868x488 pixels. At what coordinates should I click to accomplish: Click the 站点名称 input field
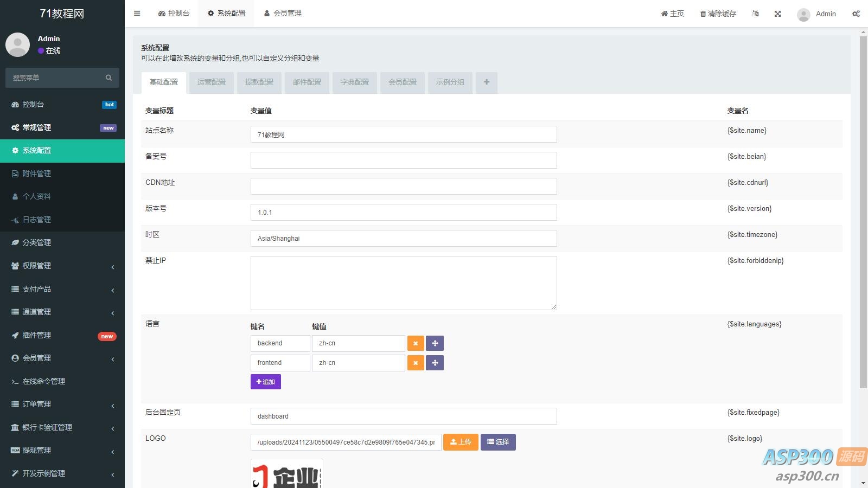click(403, 134)
